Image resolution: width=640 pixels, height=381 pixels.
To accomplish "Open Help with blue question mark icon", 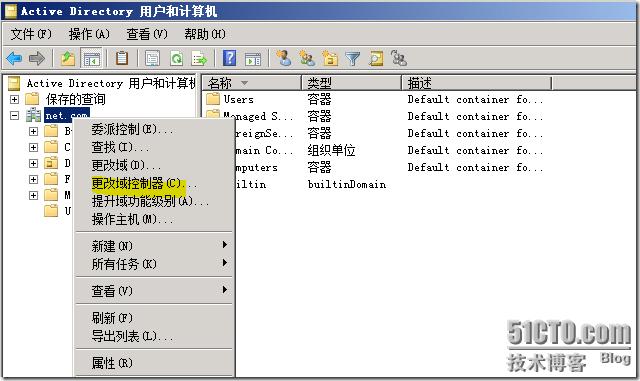I will click(x=230, y=58).
